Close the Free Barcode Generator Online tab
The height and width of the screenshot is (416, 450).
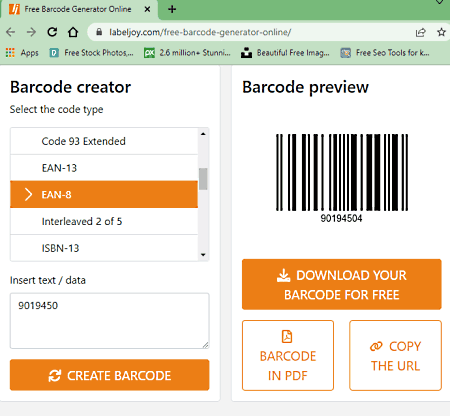pos(147,9)
